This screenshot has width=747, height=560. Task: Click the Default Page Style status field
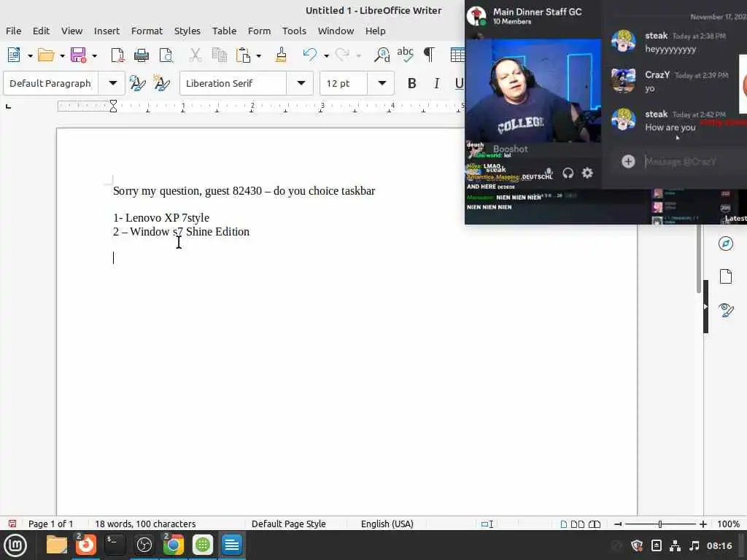tap(289, 524)
